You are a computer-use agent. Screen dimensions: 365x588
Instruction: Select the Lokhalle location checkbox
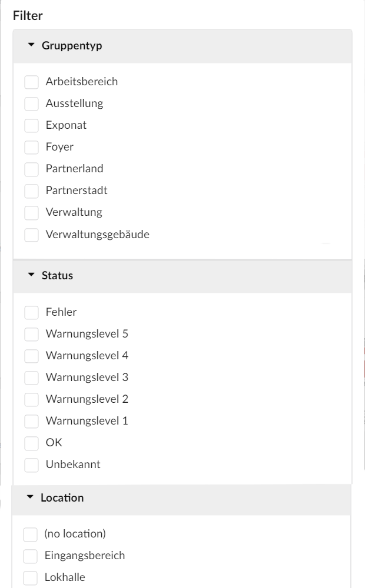[x=31, y=577]
